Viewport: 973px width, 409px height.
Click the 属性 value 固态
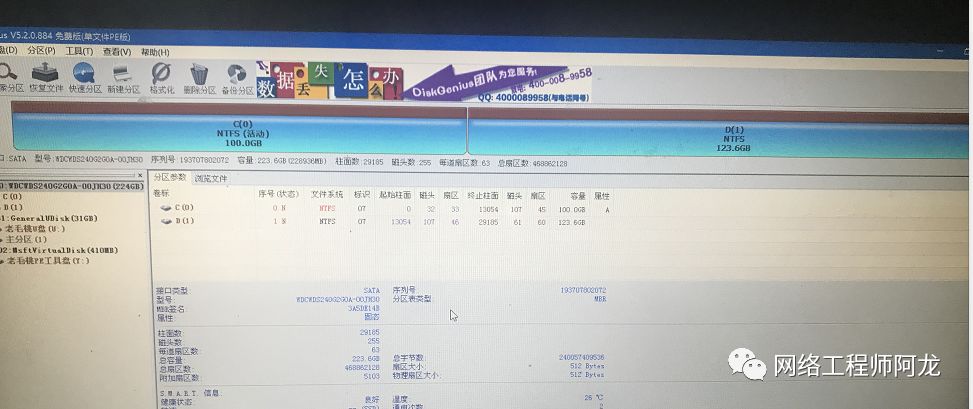pos(372,317)
